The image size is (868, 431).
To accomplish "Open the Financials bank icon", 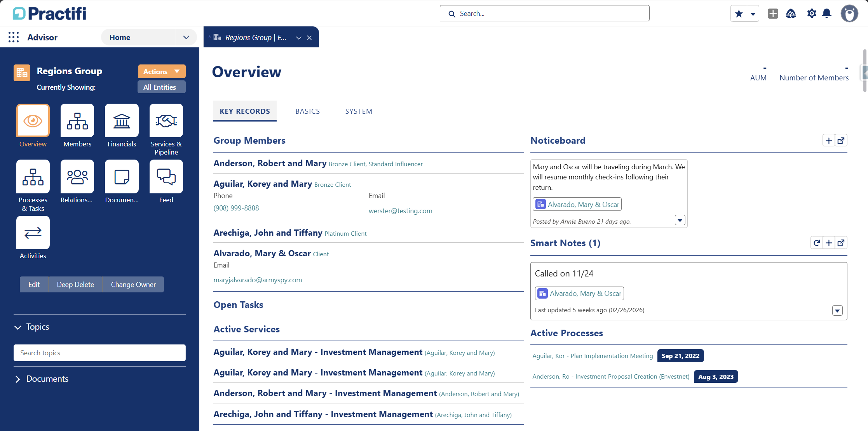I will click(122, 120).
